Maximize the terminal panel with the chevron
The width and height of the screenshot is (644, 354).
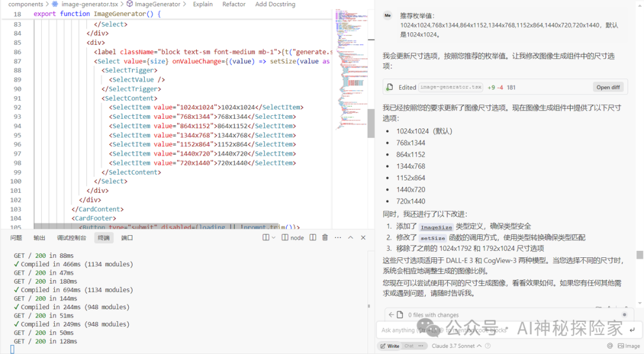coord(350,237)
